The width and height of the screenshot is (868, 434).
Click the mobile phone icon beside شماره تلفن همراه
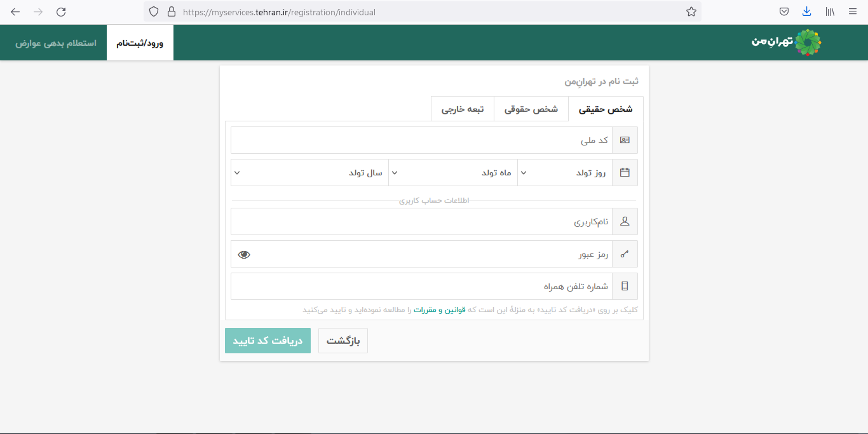(x=625, y=286)
